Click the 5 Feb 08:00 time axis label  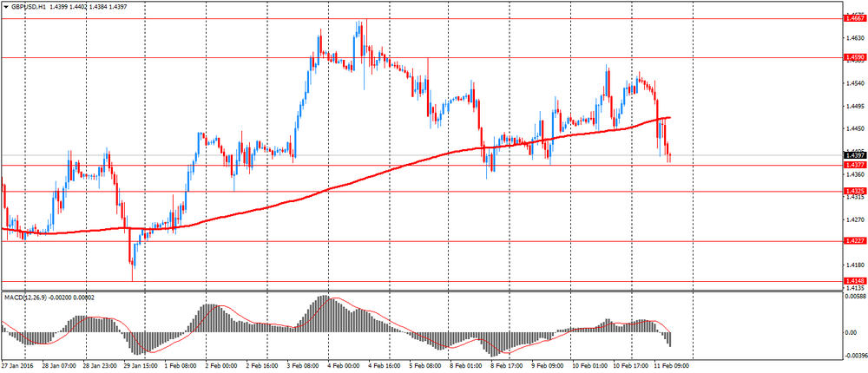pos(425,366)
